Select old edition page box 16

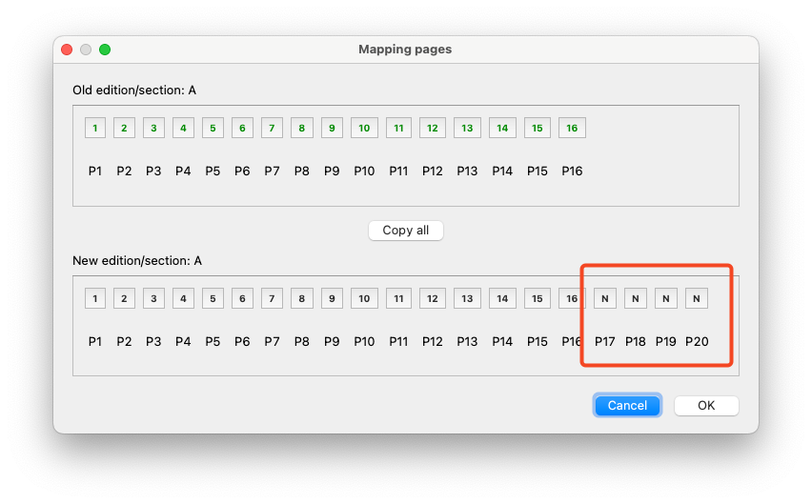(572, 128)
